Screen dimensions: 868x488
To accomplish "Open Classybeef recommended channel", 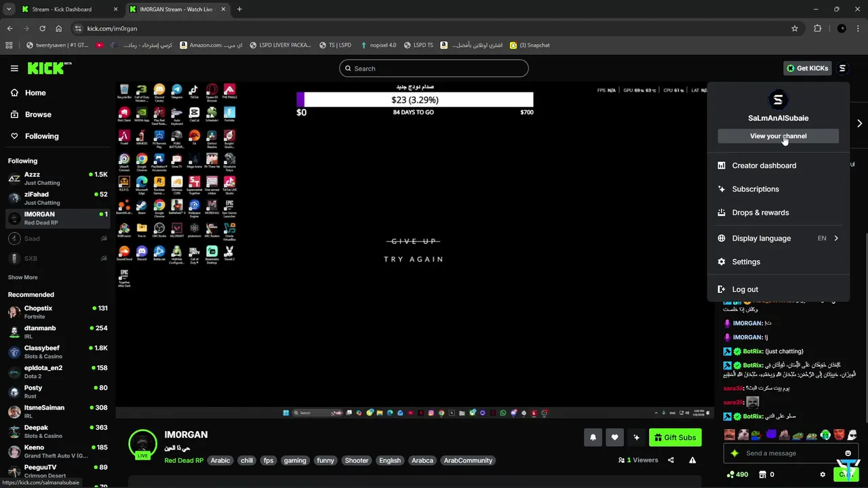I will coord(57,352).
